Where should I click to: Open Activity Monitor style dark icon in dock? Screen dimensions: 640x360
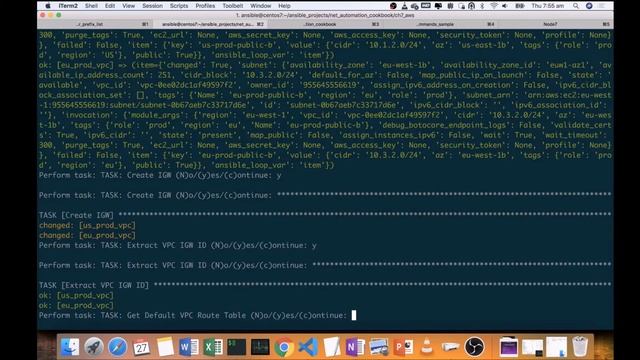click(260, 347)
